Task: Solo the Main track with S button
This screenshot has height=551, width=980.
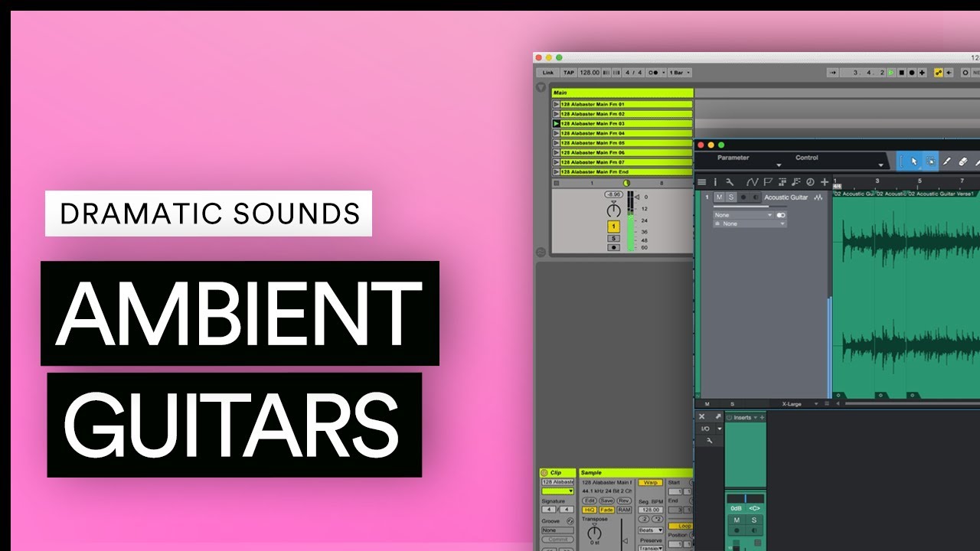Action: coord(613,238)
